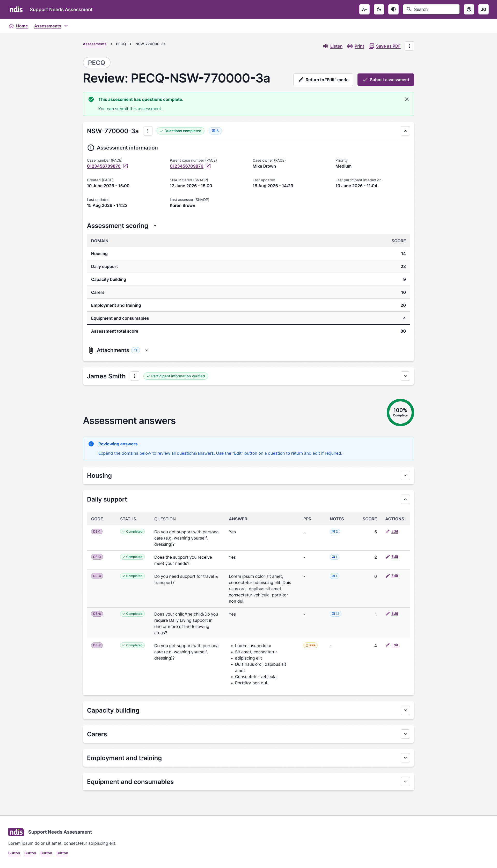Screen dimensions: 497x868
Task: Expand the Attachments section
Action: pos(147,350)
